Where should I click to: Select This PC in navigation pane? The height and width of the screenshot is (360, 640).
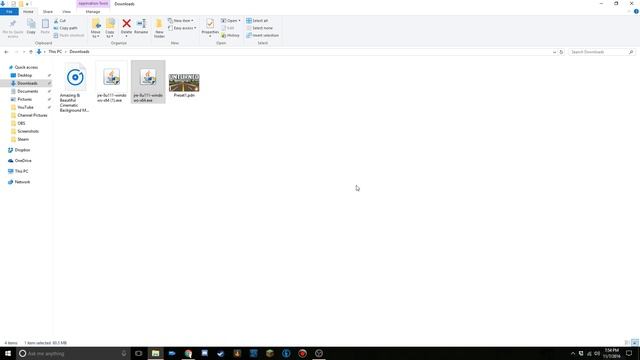[x=21, y=171]
